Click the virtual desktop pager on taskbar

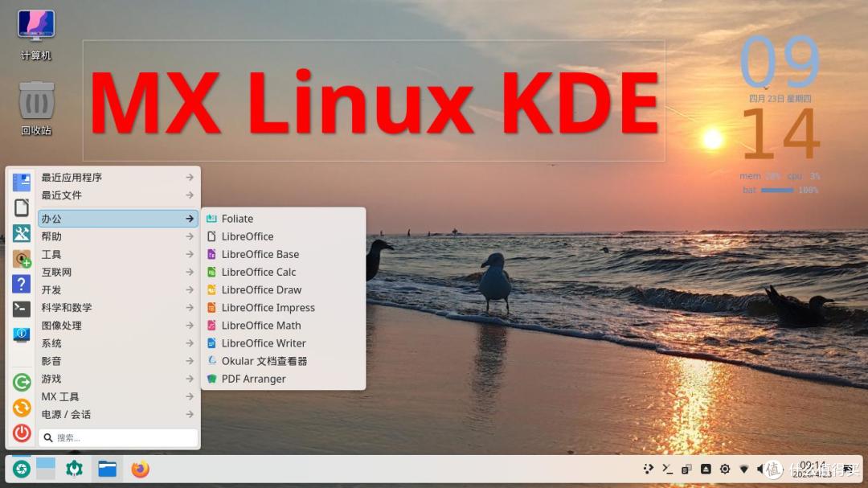click(46, 470)
